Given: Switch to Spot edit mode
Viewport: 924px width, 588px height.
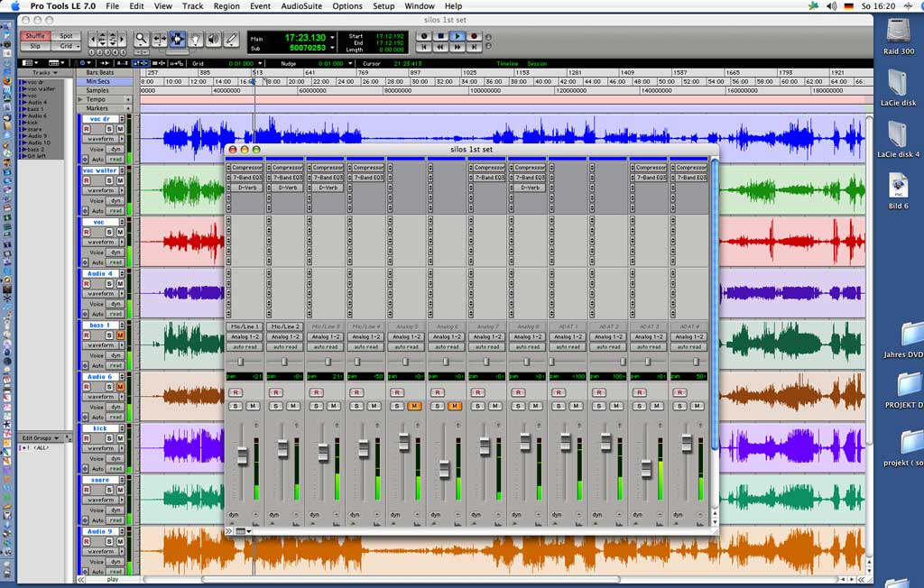Looking at the screenshot, I should click(x=66, y=36).
